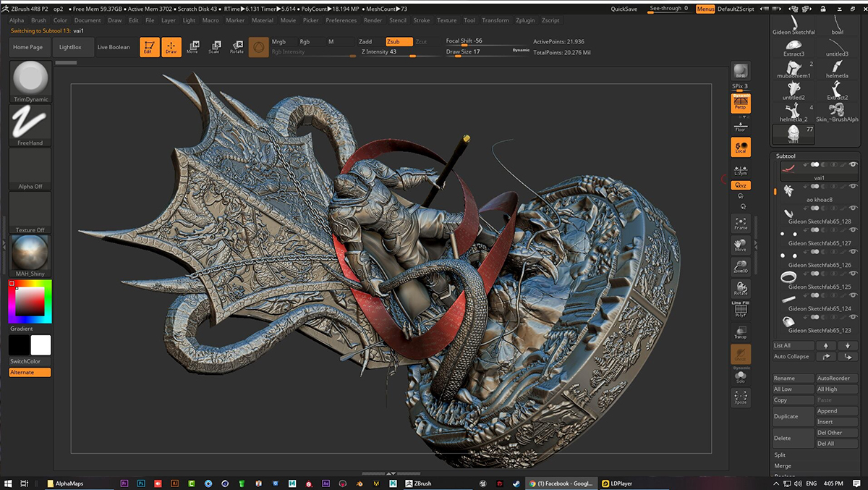This screenshot has height=490, width=868.
Task: Select the Rotate transform icon in top toolbar
Action: click(x=237, y=47)
